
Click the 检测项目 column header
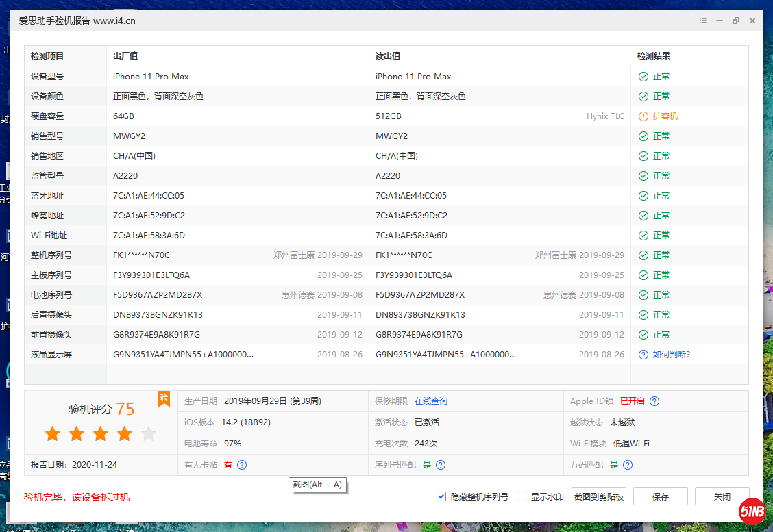pyautogui.click(x=47, y=56)
